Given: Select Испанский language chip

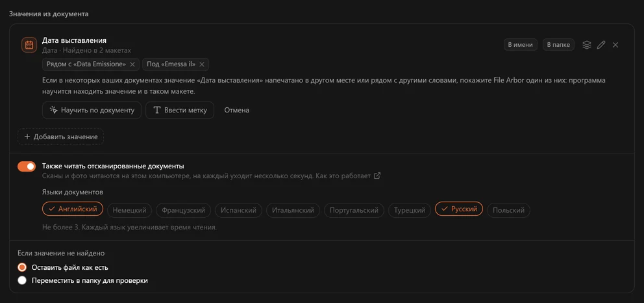Looking at the screenshot, I should click(239, 210).
